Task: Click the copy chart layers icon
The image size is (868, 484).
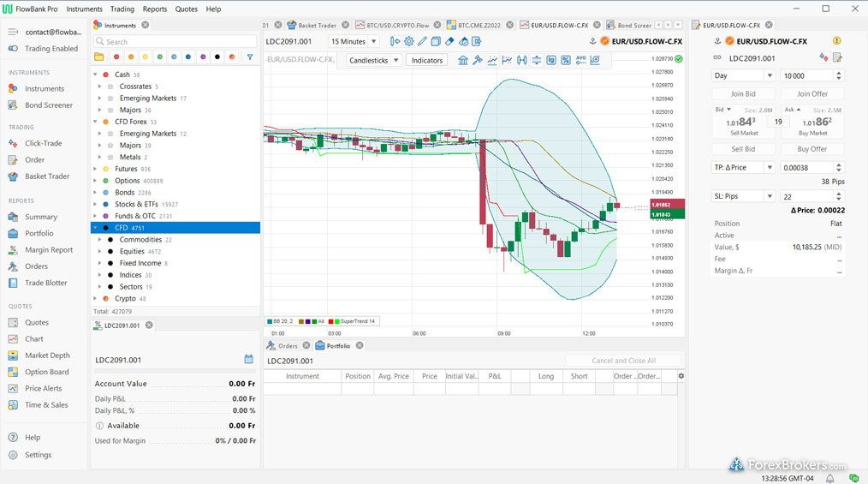Action: pos(436,41)
